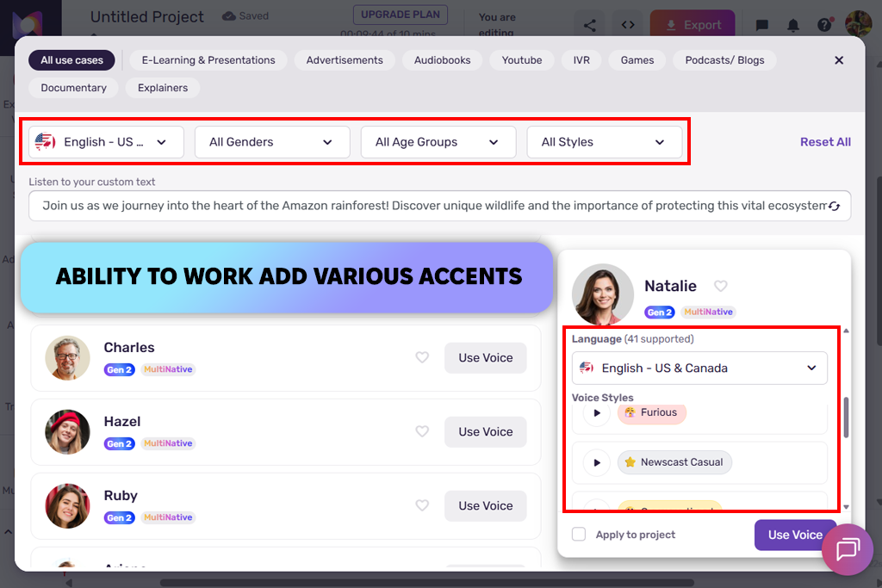Click the voice styles scrollbar thumb
The image size is (882, 588).
[846, 418]
